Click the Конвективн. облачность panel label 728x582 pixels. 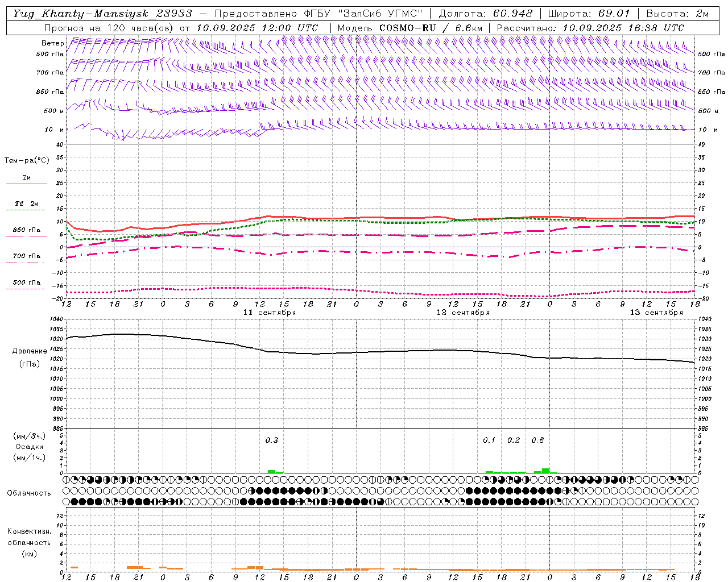tap(29, 537)
